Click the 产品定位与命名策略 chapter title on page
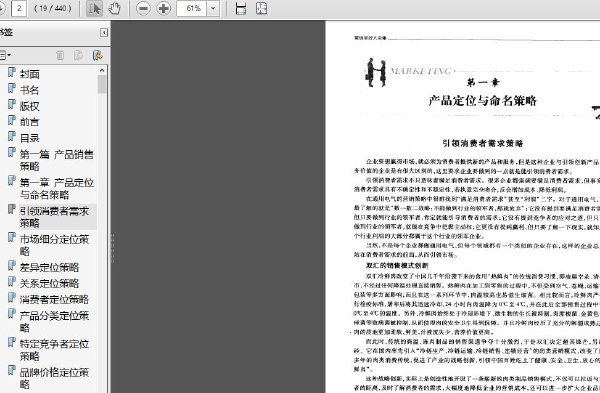Image resolution: width=600 pixels, height=393 pixels. 483,101
